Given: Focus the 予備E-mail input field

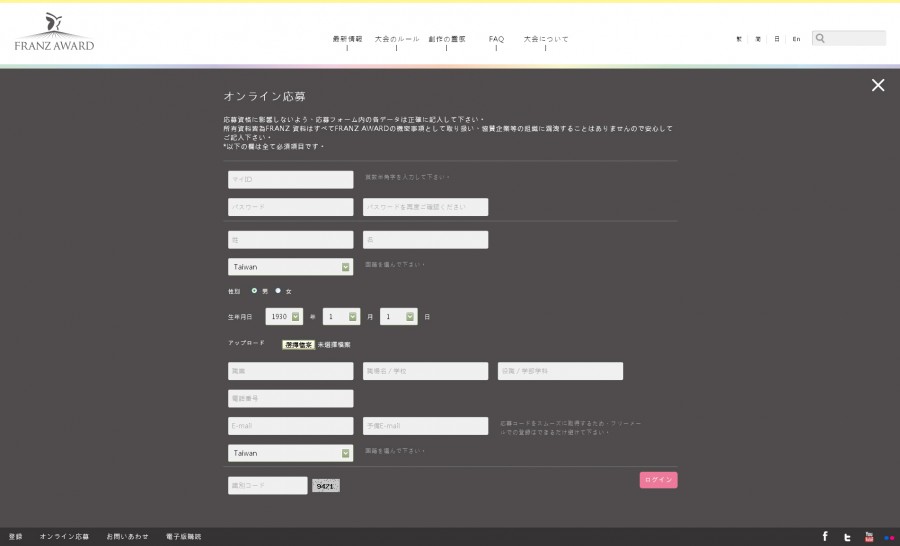Looking at the screenshot, I should [x=425, y=426].
